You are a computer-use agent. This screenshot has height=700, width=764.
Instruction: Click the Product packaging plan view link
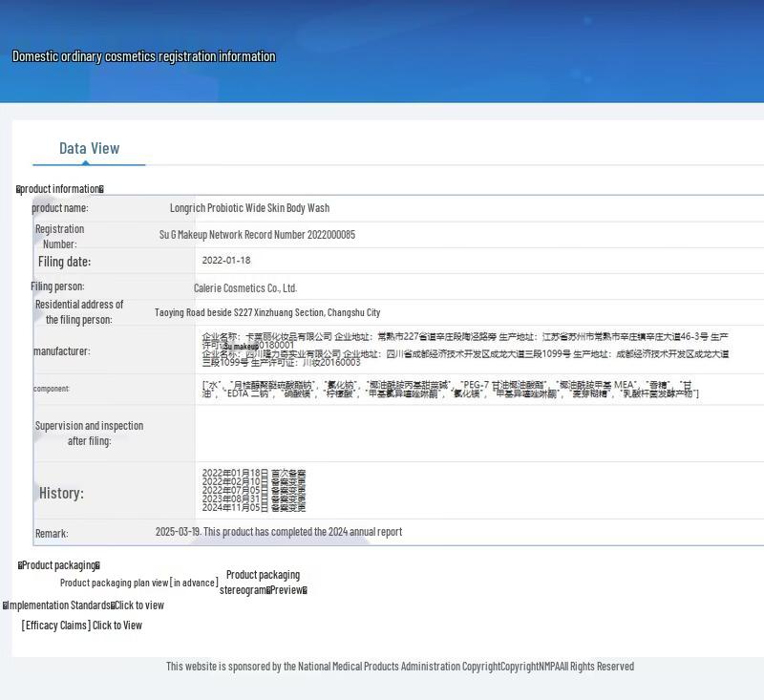(x=138, y=583)
